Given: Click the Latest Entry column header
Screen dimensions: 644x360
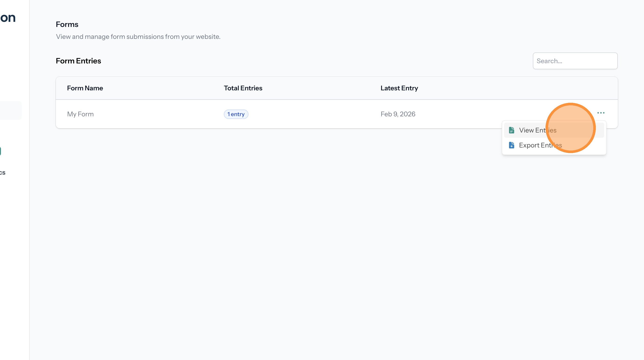Looking at the screenshot, I should (x=399, y=88).
